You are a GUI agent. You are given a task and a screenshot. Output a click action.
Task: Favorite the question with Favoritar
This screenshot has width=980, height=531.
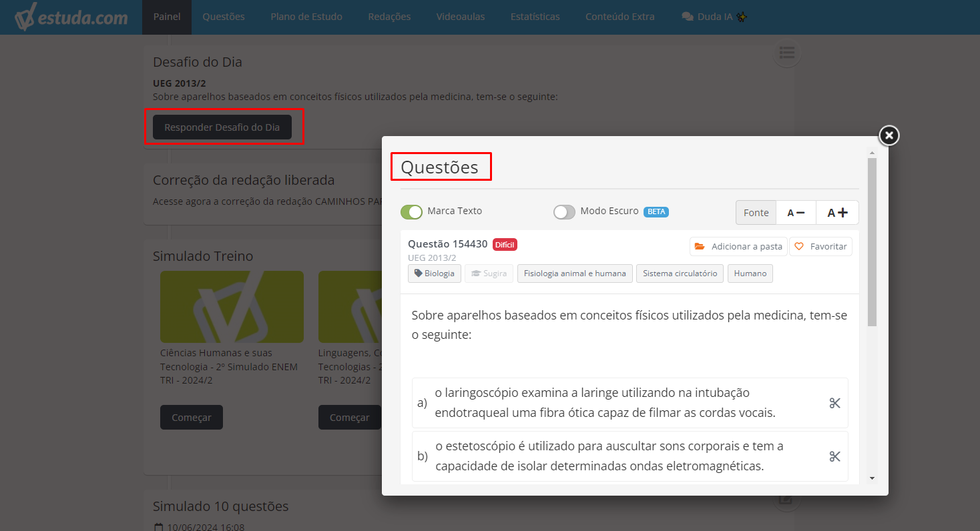[x=820, y=246]
